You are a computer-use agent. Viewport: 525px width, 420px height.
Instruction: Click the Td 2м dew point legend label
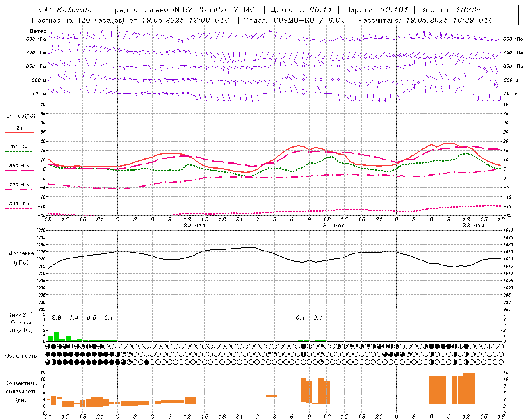[x=19, y=147]
